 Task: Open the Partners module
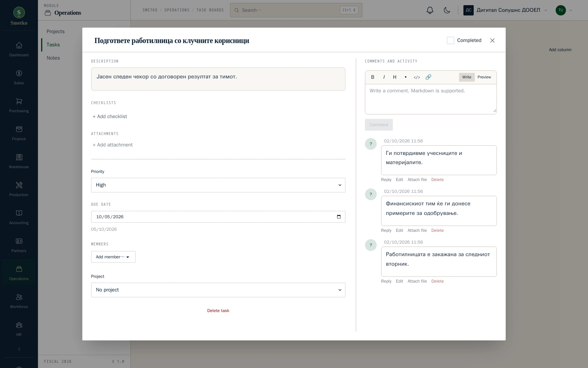click(x=19, y=245)
